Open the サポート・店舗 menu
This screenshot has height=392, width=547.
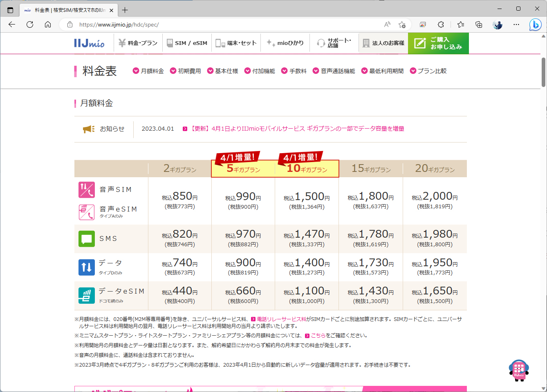pyautogui.click(x=334, y=43)
